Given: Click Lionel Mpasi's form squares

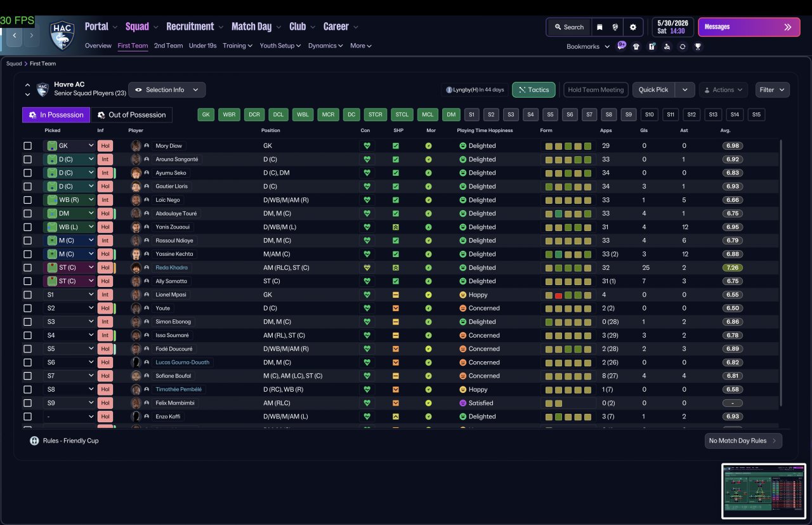Looking at the screenshot, I should 568,295.
